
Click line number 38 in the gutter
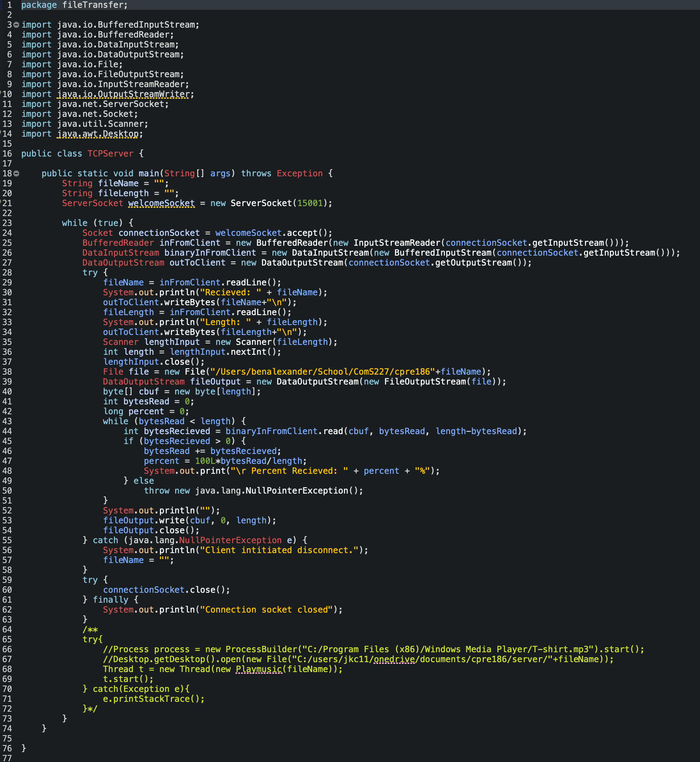7,372
